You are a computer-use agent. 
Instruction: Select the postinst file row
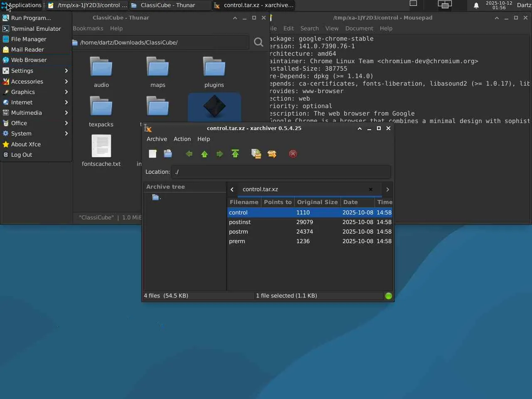point(310,222)
